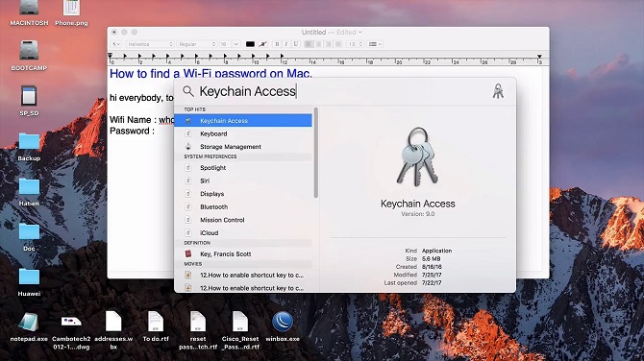Open the font size dropdown arrow
The width and height of the screenshot is (644, 361).
[x=236, y=44]
